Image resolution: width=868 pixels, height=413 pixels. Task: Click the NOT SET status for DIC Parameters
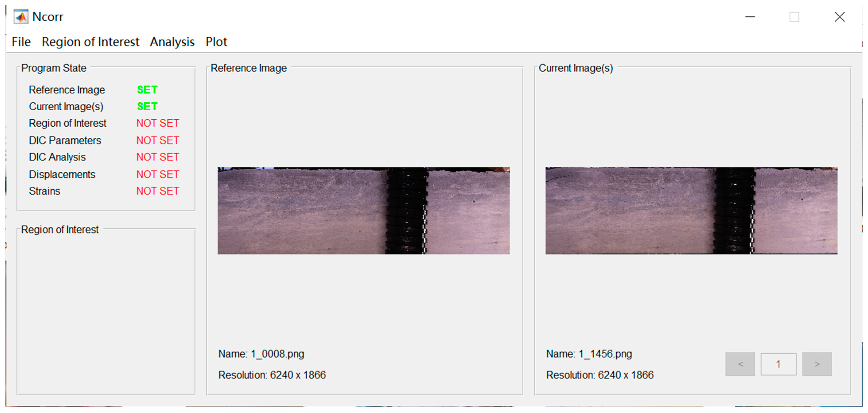coord(157,140)
